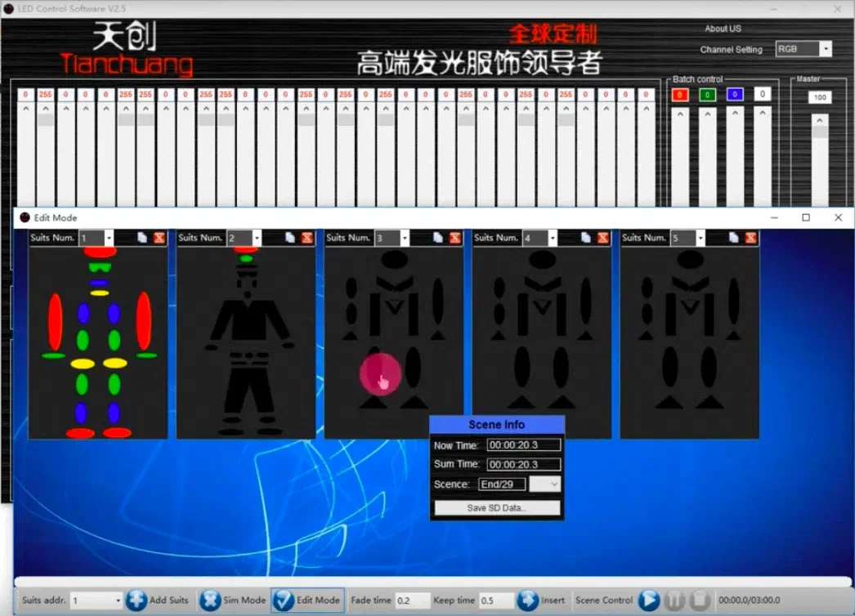Delete suit 1 with red X icon

[x=159, y=238]
